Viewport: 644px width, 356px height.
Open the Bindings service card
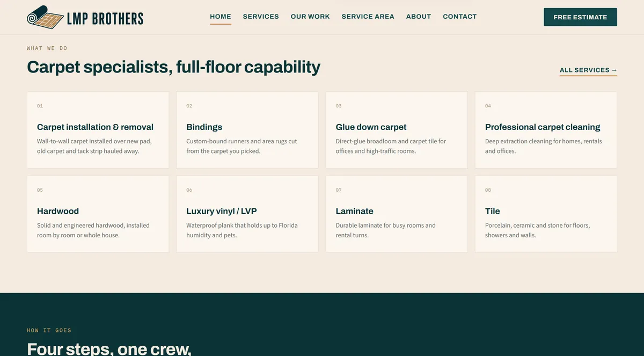pyautogui.click(x=247, y=130)
